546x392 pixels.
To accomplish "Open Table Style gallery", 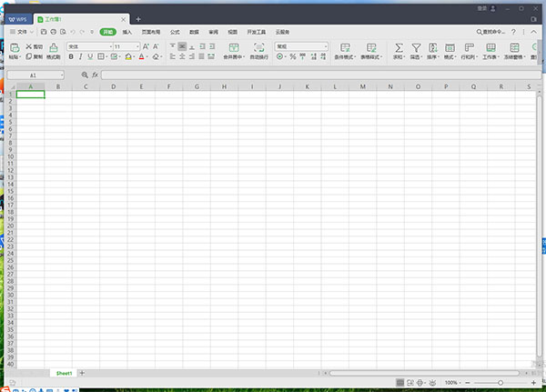I will click(x=371, y=51).
